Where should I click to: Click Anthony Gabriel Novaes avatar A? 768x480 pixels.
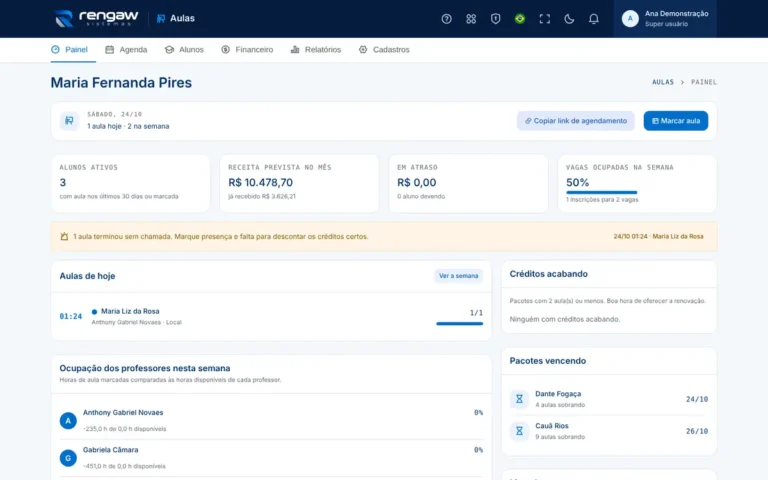pos(68,421)
